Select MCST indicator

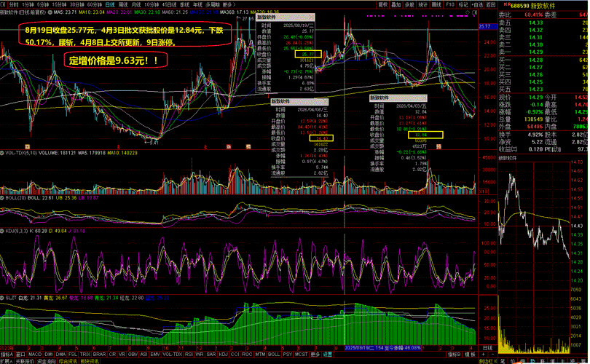point(301,355)
